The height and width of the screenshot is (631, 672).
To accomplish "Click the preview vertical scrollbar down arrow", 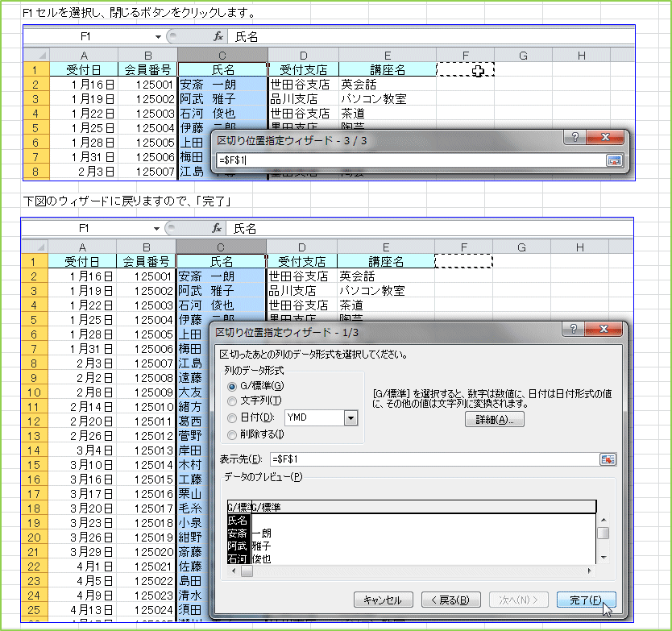I will (604, 558).
